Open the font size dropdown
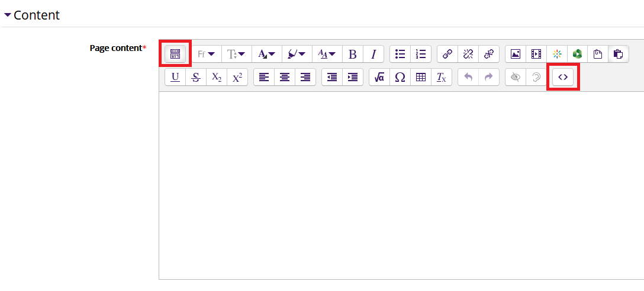This screenshot has height=291, width=644. [x=237, y=54]
